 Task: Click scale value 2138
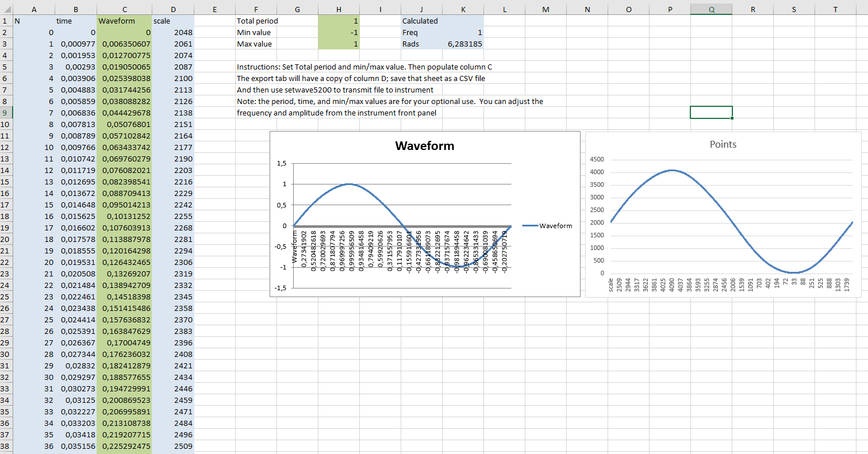(173, 113)
